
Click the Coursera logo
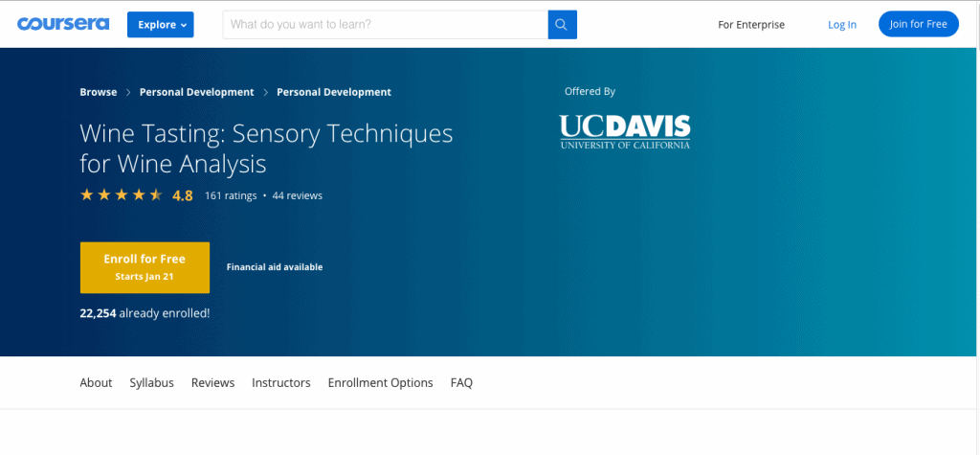pos(63,24)
